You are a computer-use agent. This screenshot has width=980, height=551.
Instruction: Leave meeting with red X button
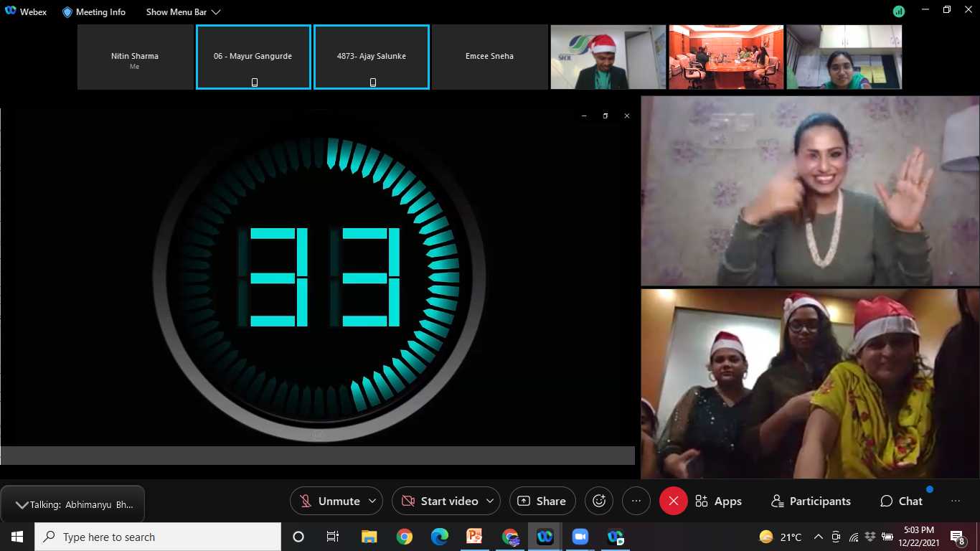(x=673, y=501)
